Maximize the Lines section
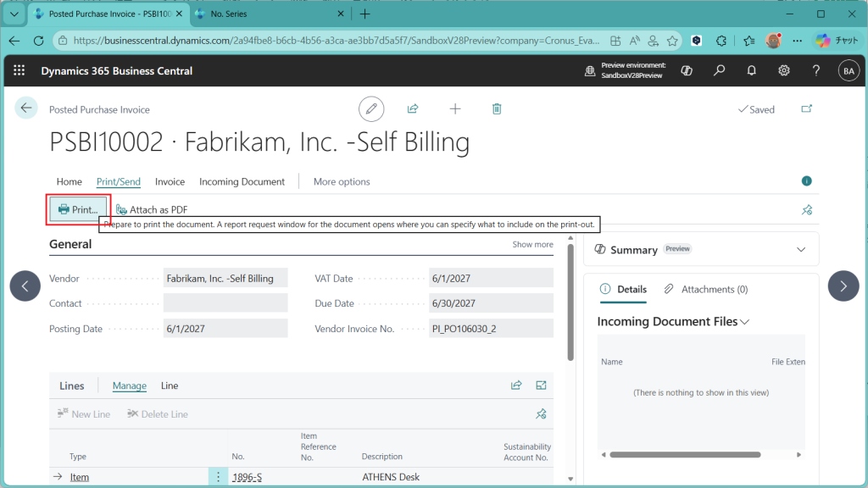This screenshot has width=868, height=488. [541, 385]
